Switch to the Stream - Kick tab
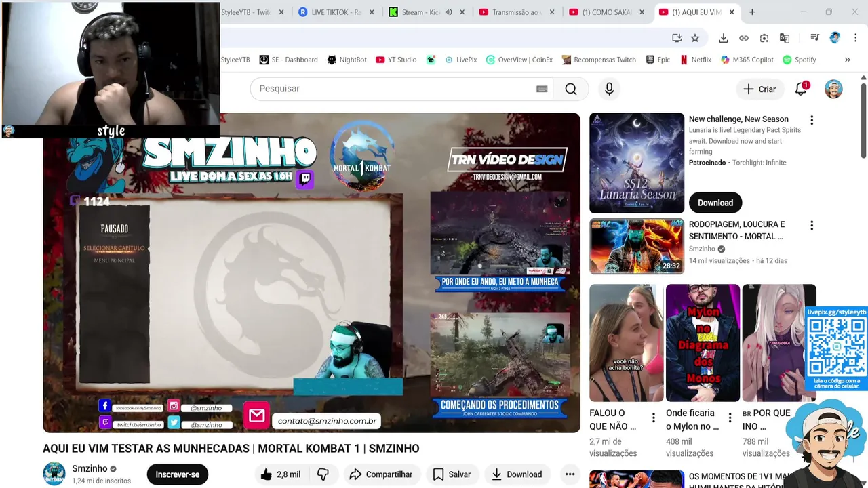 click(x=420, y=12)
